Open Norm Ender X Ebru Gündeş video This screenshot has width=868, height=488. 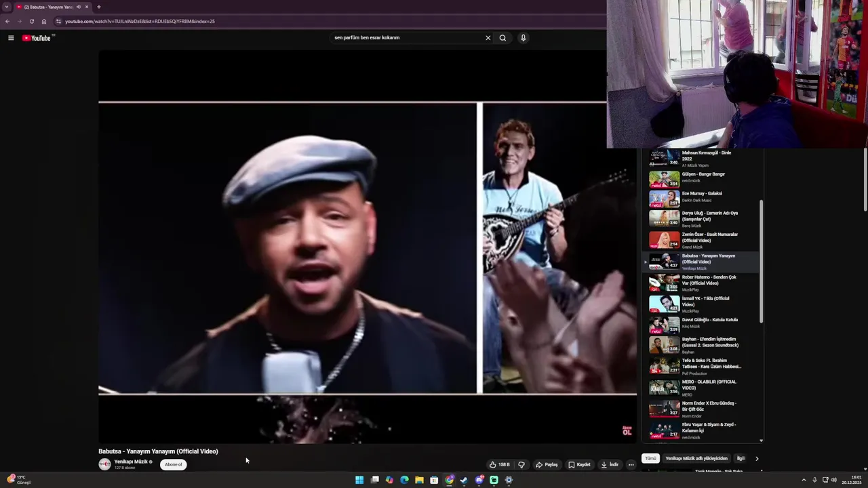701,409
